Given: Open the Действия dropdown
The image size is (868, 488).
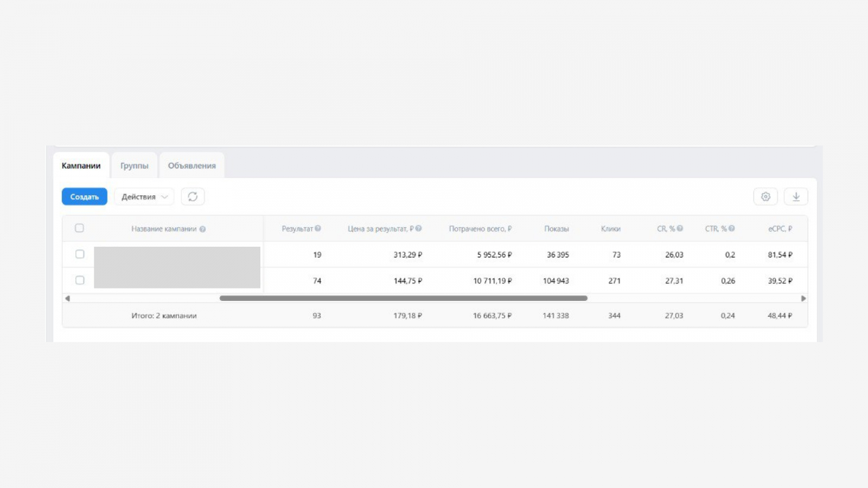Looking at the screenshot, I should (x=144, y=197).
